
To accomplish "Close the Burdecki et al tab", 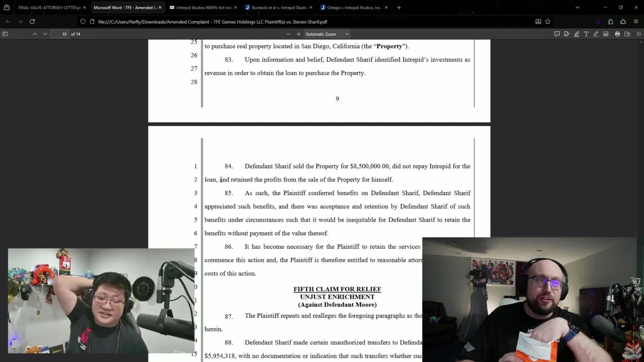I will 311,8.
